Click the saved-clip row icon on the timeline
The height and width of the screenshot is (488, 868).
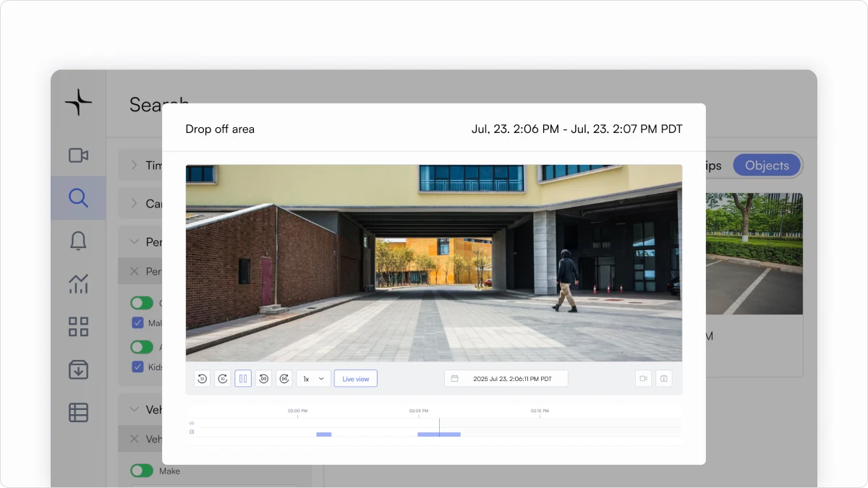(192, 432)
